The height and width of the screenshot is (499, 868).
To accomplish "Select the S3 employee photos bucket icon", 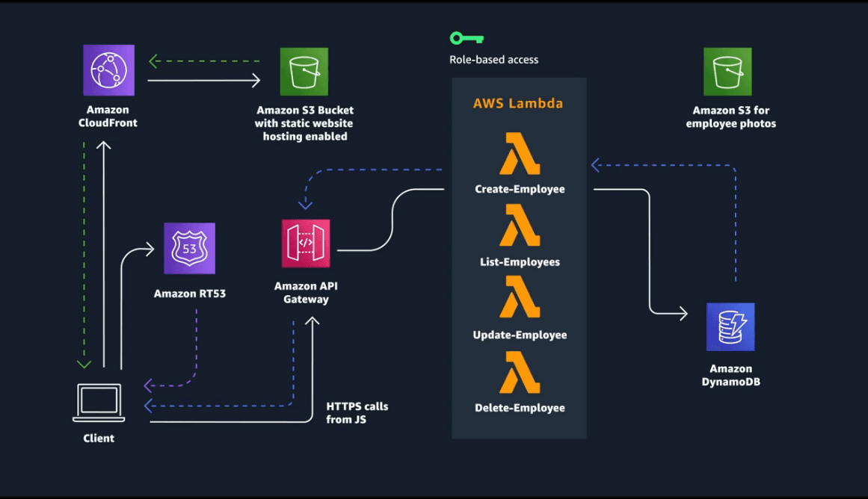I will 727,72.
